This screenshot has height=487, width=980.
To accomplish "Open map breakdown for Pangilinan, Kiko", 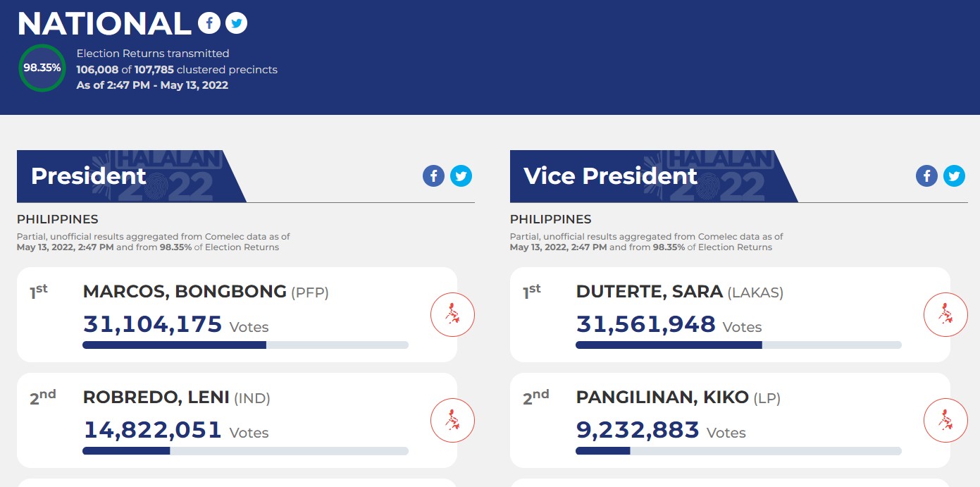I will (945, 420).
